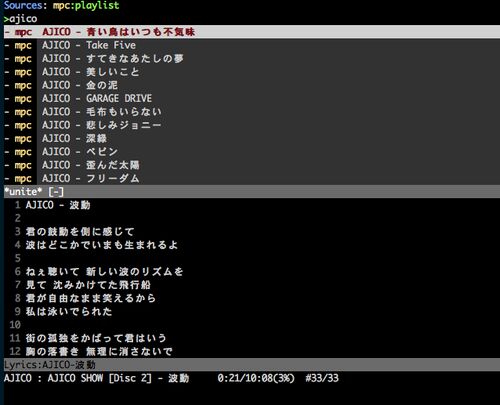Image resolution: width=500 pixels, height=405 pixels.
Task: Select the 'AJICO - Take Five' entry
Action: coord(252,45)
